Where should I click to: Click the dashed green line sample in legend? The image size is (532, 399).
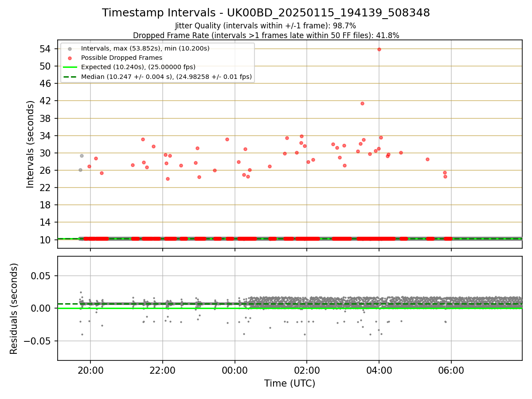tap(70, 77)
